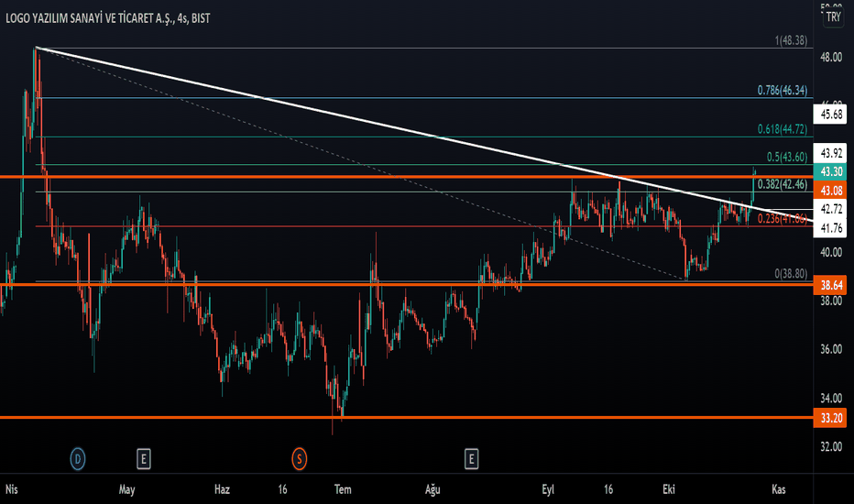Click the 45.68 price label
854x504 pixels.
click(x=830, y=115)
